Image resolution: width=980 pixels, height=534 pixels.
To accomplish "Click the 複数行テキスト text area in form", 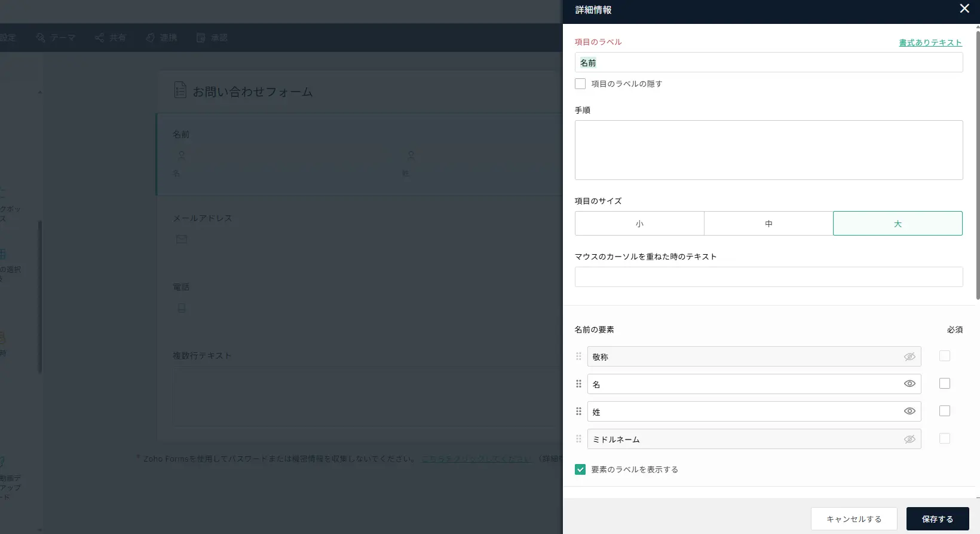I will click(x=367, y=396).
